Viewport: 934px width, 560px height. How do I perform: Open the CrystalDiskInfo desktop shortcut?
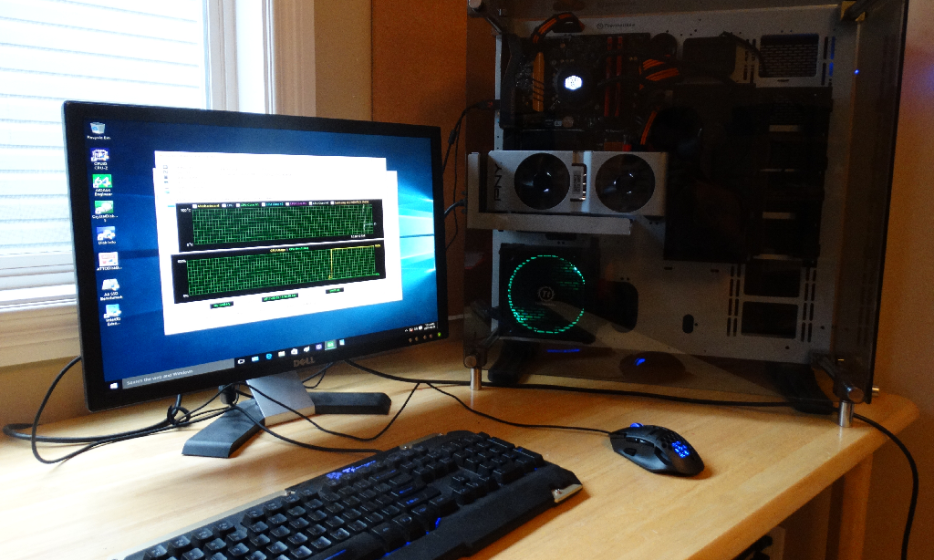point(106,234)
